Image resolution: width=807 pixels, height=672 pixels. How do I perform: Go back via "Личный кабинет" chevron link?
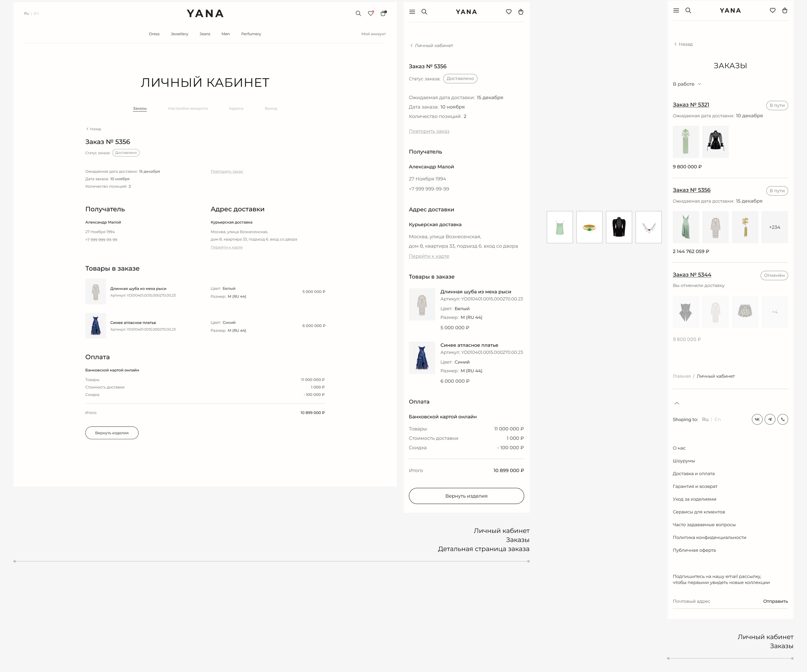click(x=431, y=45)
